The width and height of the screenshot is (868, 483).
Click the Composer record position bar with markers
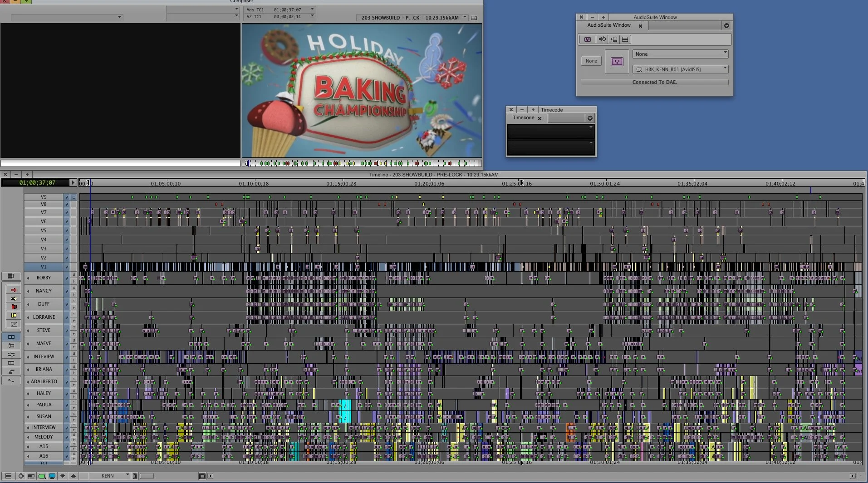click(x=362, y=163)
